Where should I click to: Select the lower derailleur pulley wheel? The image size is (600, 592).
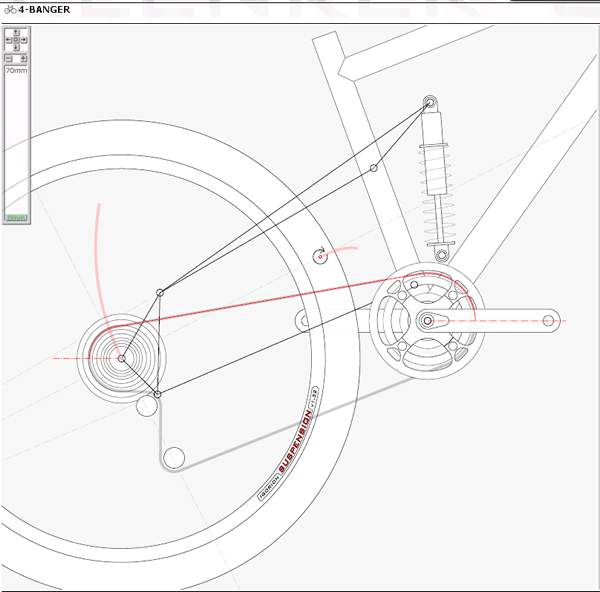pyautogui.click(x=174, y=458)
